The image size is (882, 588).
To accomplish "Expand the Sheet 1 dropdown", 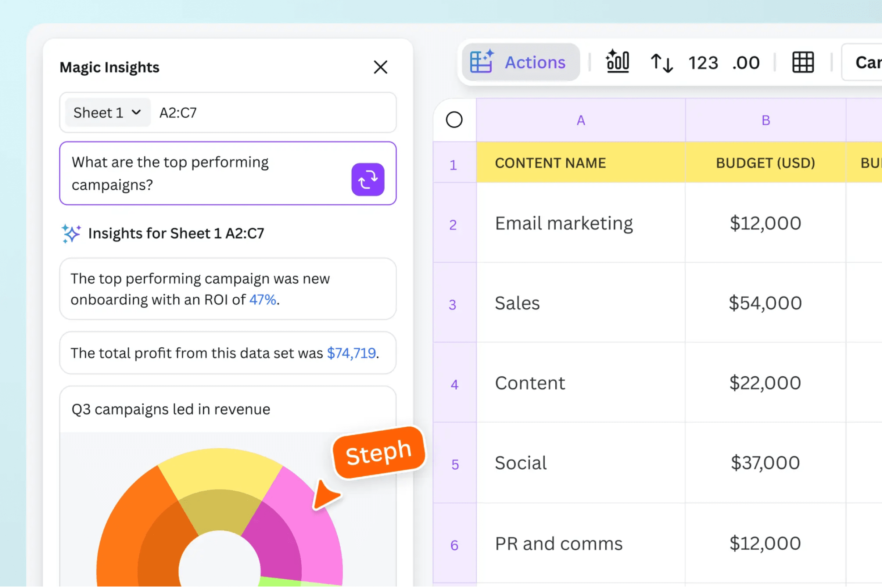I will point(108,113).
